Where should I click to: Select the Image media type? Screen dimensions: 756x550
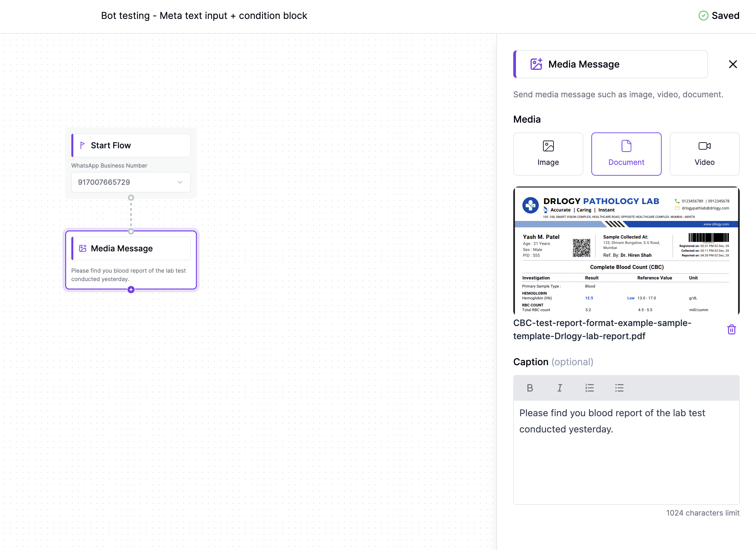tap(548, 154)
